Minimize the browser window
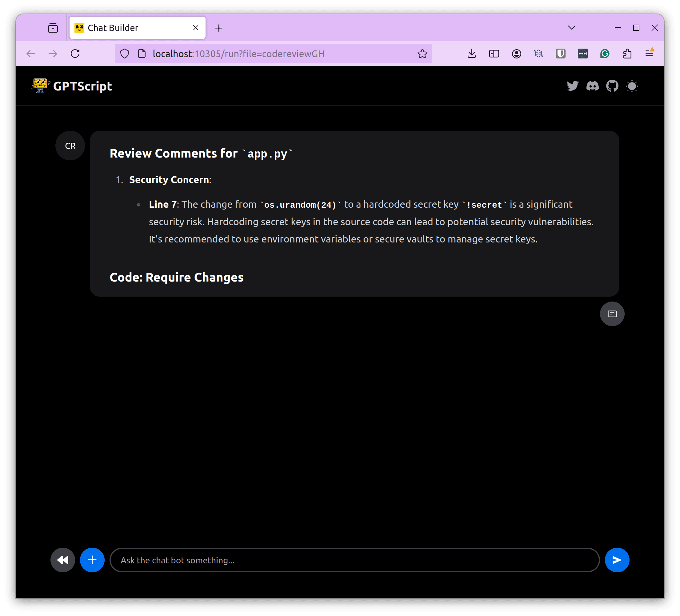Viewport: 680px width, 616px height. tap(618, 28)
